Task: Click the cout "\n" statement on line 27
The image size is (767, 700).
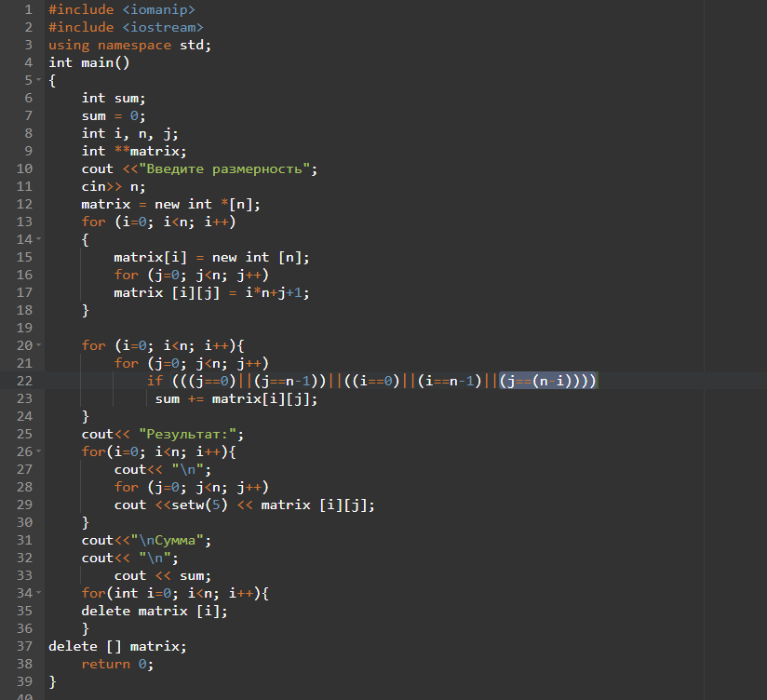Action: (162, 469)
